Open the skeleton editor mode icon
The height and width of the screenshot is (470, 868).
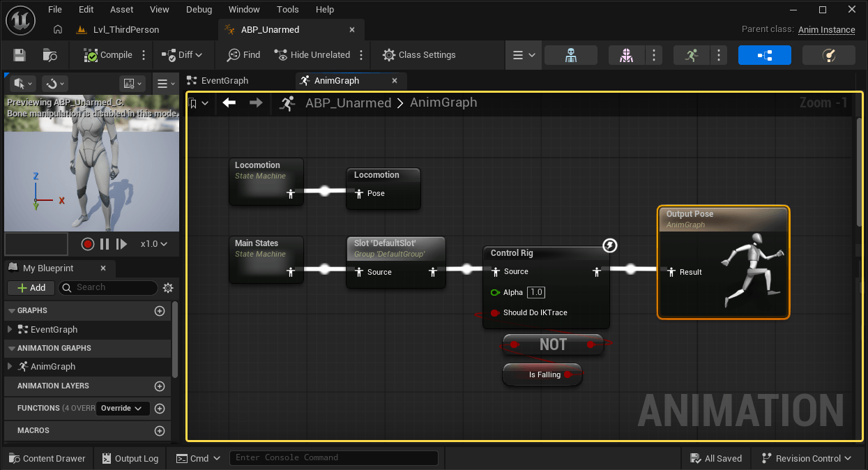570,55
